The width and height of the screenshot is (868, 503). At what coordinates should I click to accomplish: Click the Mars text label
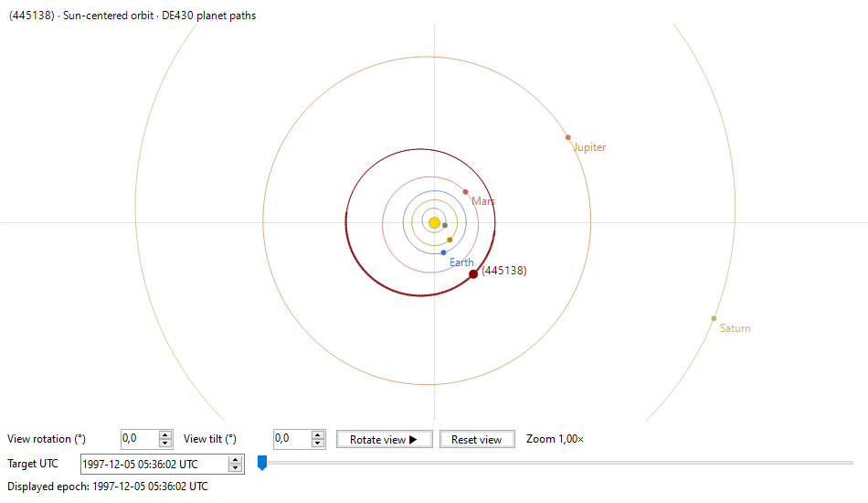click(x=483, y=201)
